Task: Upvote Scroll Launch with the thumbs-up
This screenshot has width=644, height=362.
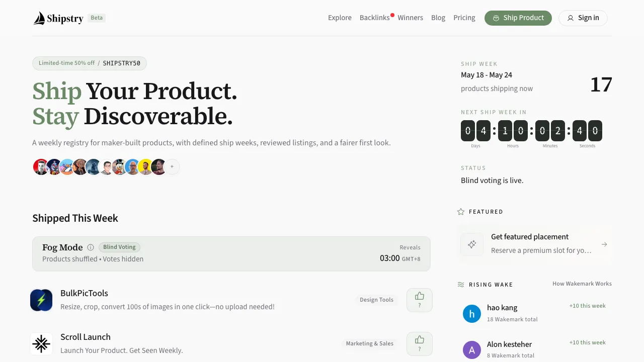Action: click(x=420, y=344)
